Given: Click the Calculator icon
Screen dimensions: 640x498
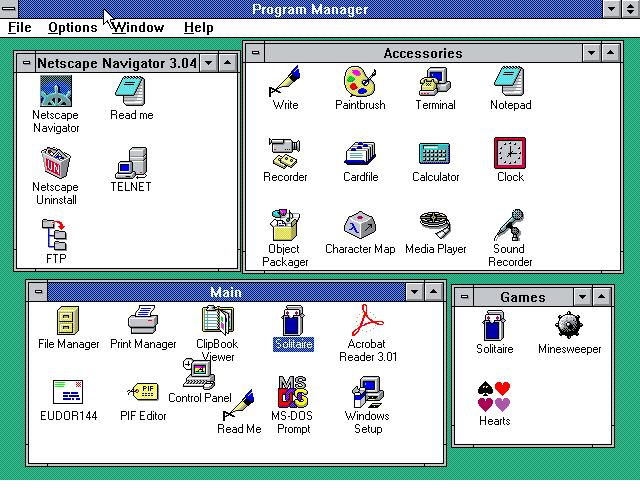Looking at the screenshot, I should [436, 155].
